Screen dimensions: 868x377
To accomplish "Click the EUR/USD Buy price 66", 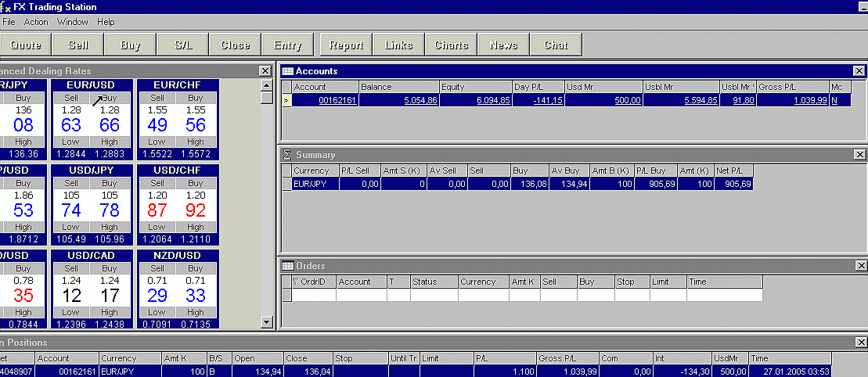I will tap(110, 125).
